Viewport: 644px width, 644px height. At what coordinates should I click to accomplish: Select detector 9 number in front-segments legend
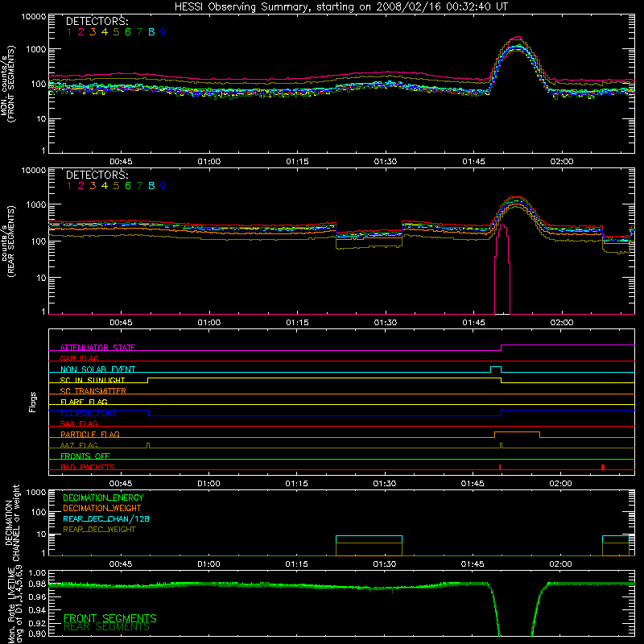click(163, 32)
